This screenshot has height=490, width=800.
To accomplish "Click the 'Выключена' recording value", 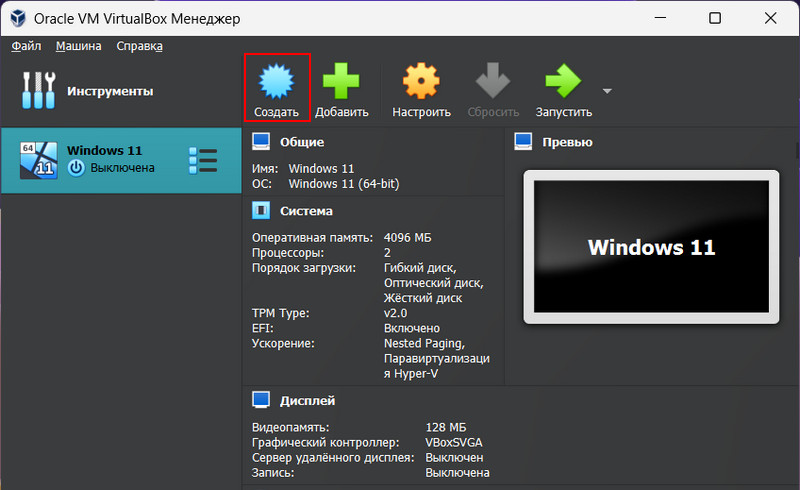I will click(457, 473).
